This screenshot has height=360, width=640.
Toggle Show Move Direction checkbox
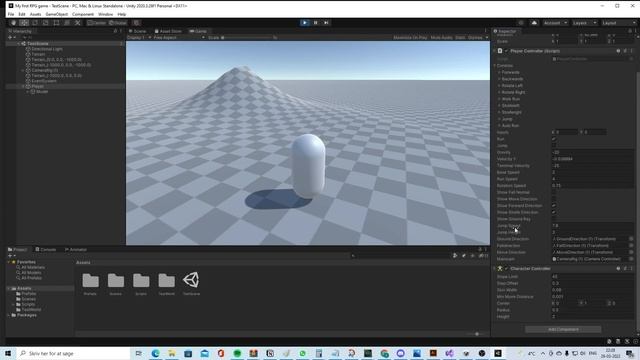pyautogui.click(x=554, y=199)
